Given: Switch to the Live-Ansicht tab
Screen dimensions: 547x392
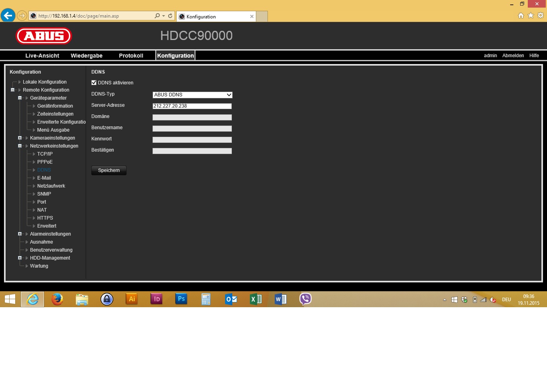Looking at the screenshot, I should [x=42, y=56].
